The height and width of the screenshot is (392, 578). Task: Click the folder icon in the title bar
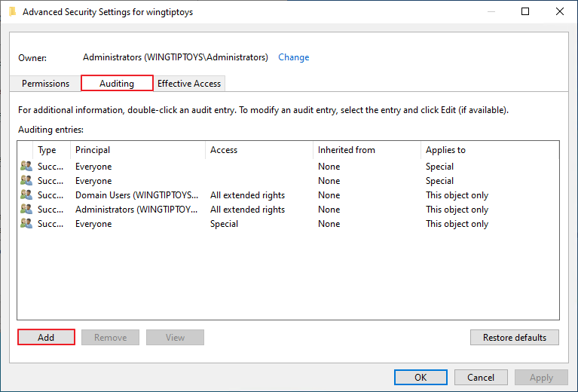pos(13,12)
